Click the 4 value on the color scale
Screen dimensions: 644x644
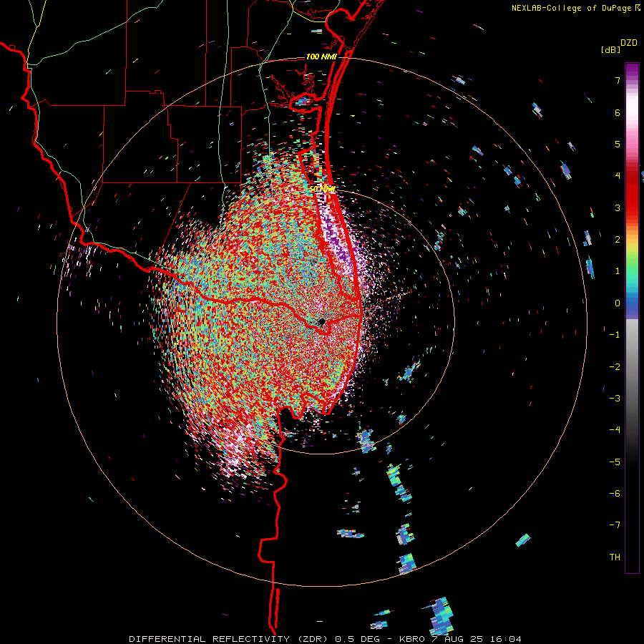tap(618, 176)
